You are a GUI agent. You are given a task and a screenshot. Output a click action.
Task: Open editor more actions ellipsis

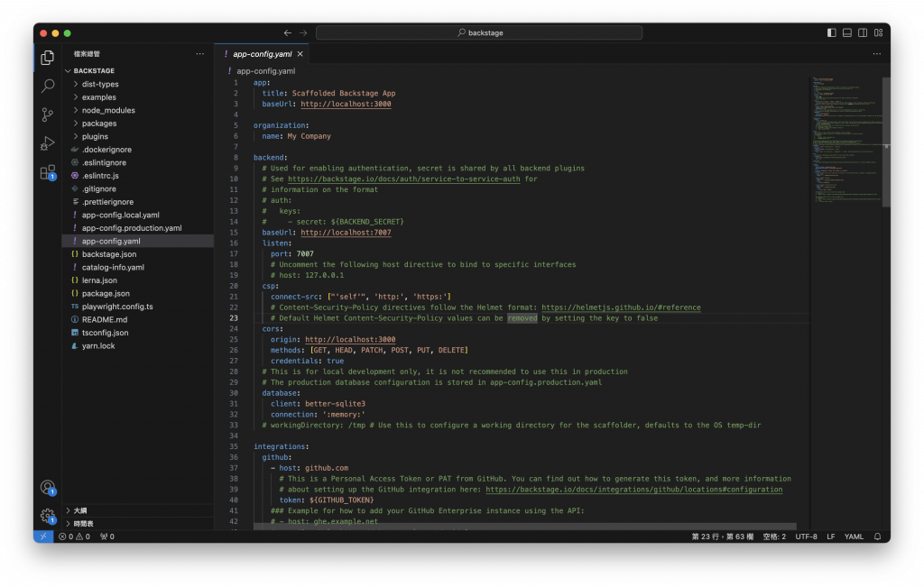[x=877, y=53]
